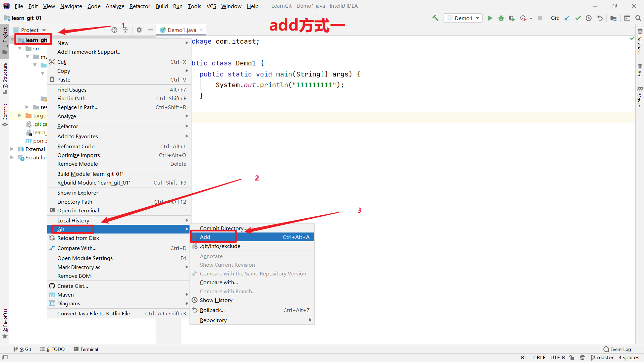Image resolution: width=644 pixels, height=362 pixels.
Task: Open the Git tool window tab
Action: coord(22,349)
